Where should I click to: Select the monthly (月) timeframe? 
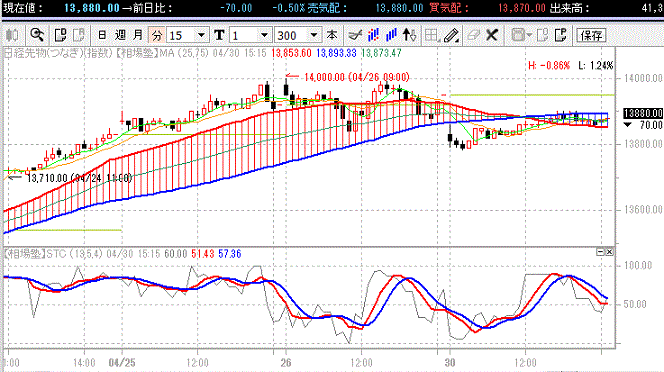click(138, 35)
